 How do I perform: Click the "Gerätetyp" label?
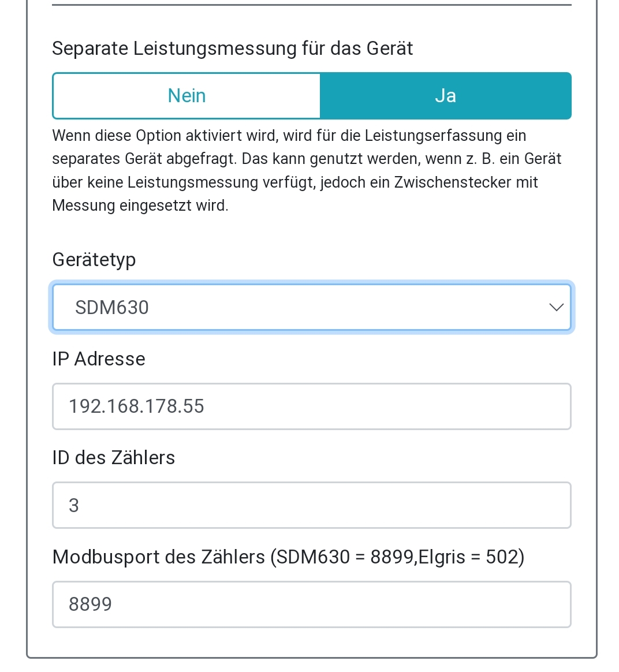[x=94, y=260]
